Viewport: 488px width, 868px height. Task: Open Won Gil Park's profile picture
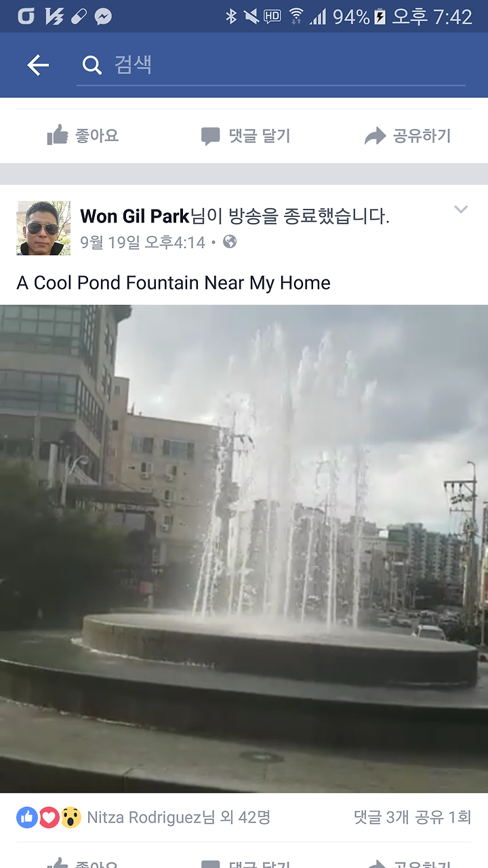click(43, 228)
